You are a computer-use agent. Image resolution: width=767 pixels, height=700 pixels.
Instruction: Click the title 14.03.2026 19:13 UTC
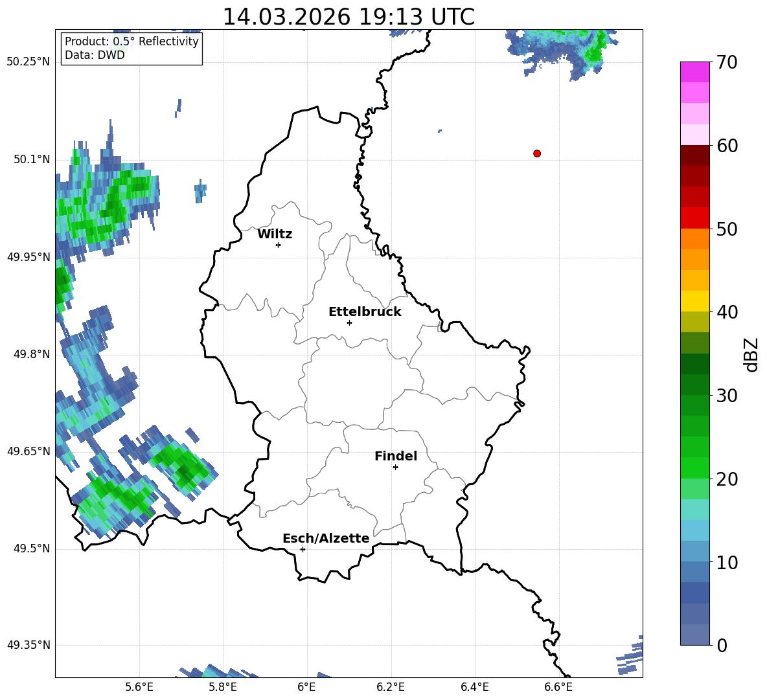(349, 17)
